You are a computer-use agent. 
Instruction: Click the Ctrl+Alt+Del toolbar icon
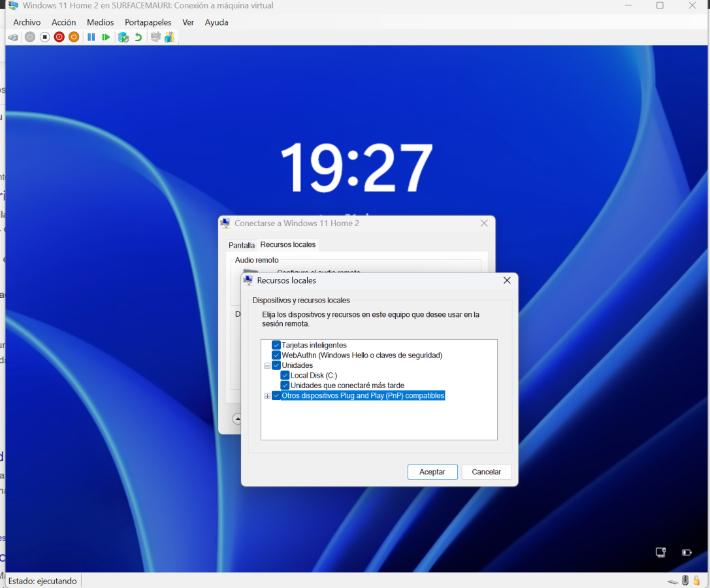pyautogui.click(x=12, y=37)
